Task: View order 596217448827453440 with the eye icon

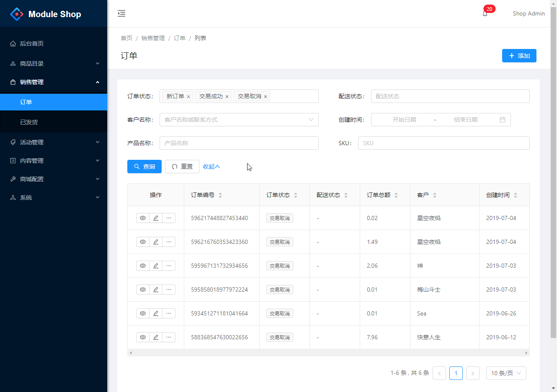Action: click(143, 218)
